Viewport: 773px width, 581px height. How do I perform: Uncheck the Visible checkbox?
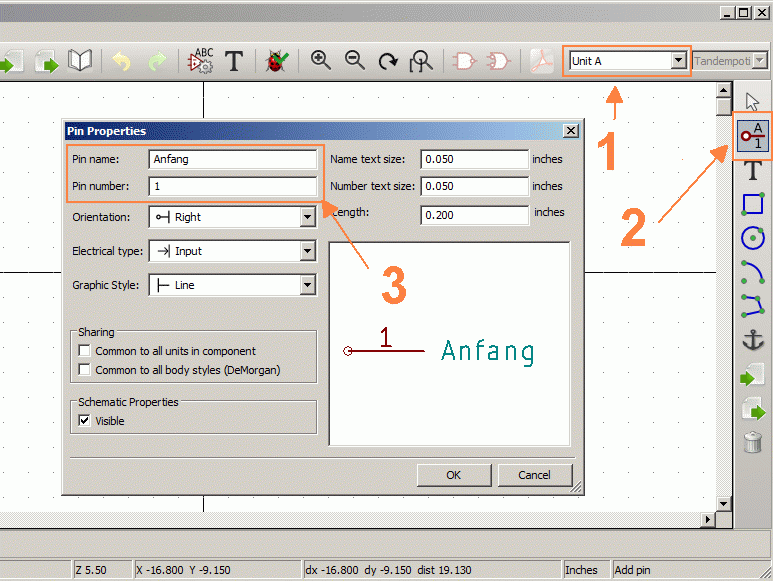[x=84, y=421]
